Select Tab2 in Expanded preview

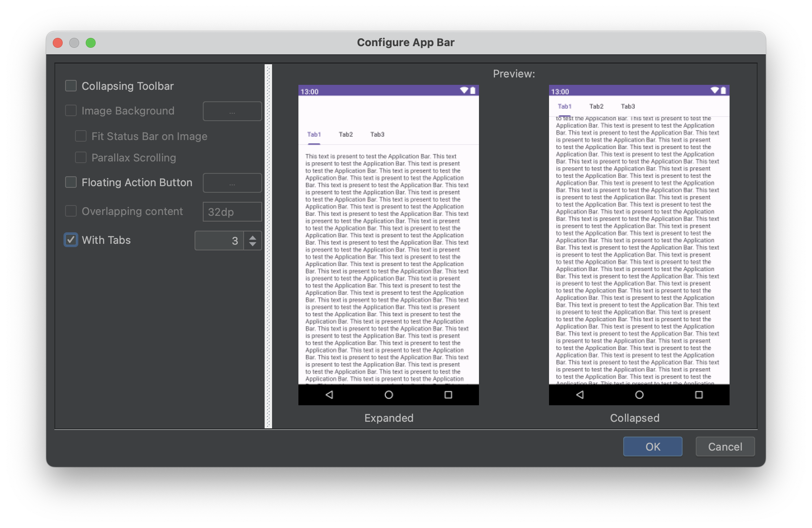click(345, 134)
